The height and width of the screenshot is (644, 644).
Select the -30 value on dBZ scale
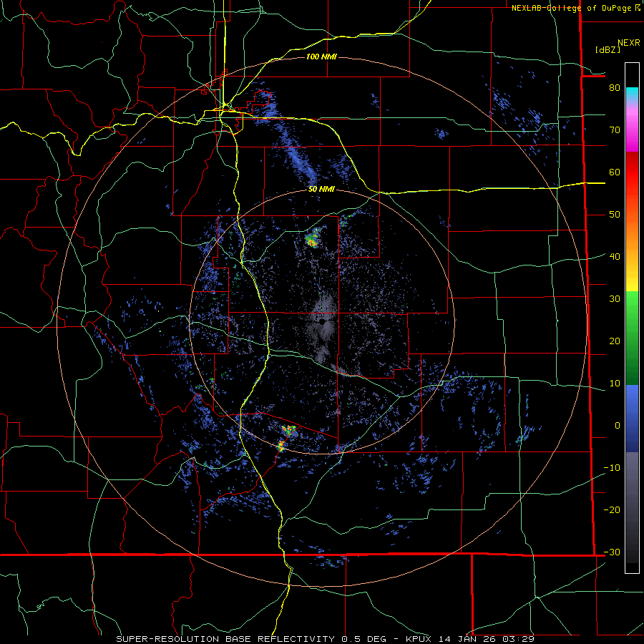click(x=612, y=552)
